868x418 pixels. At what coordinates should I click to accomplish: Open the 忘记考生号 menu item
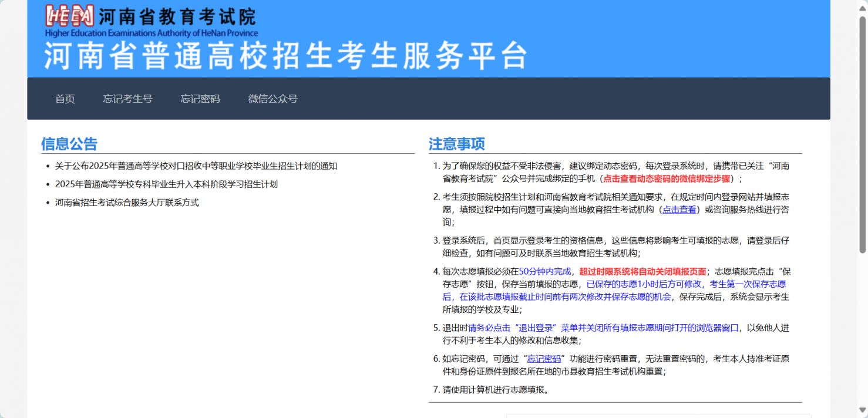click(x=128, y=99)
